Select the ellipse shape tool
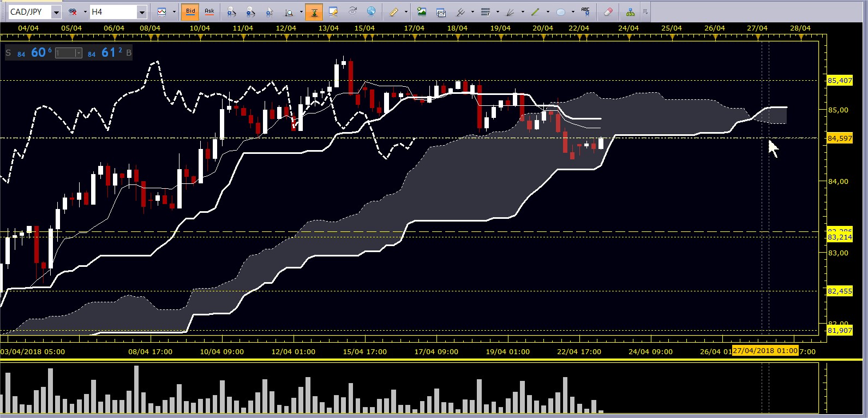 click(561, 11)
